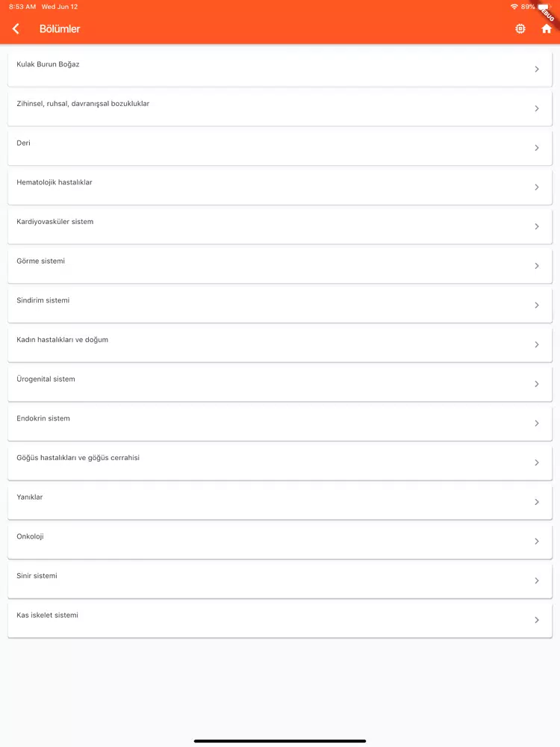Select Sinir sistemi row
The width and height of the screenshot is (560, 747).
coord(280,580)
